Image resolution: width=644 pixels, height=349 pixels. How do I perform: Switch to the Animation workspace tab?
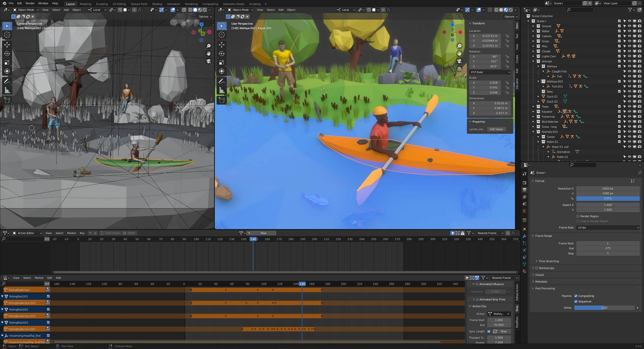(173, 4)
